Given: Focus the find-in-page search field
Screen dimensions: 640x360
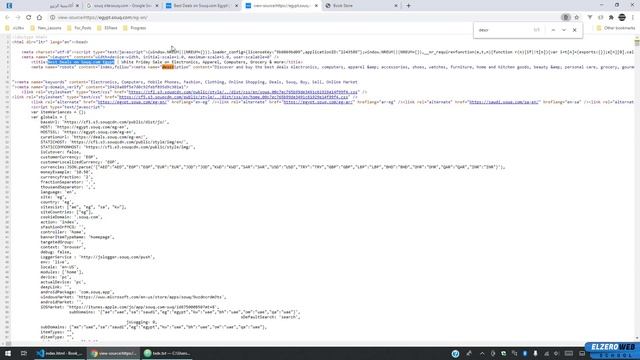Looking at the screenshot, I should pyautogui.click(x=504, y=30).
